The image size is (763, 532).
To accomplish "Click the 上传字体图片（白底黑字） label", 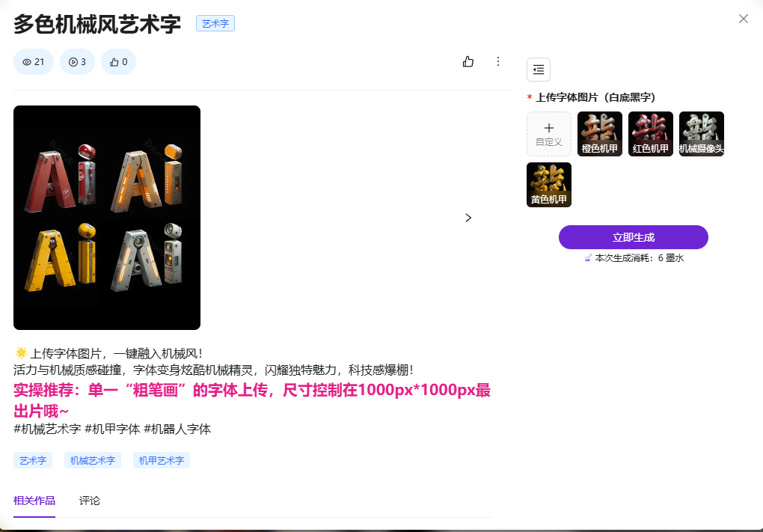I will pos(595,97).
